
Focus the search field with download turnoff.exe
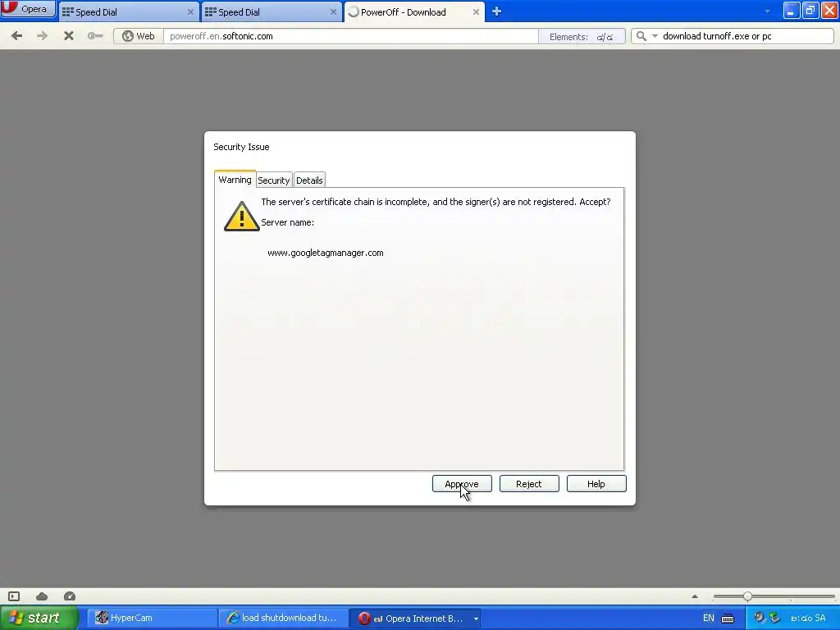coord(746,36)
